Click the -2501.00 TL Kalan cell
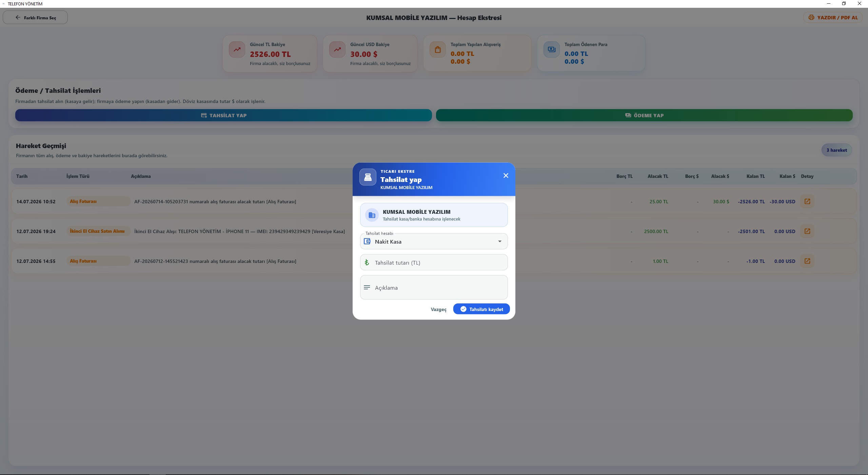The image size is (868, 475). [751, 231]
